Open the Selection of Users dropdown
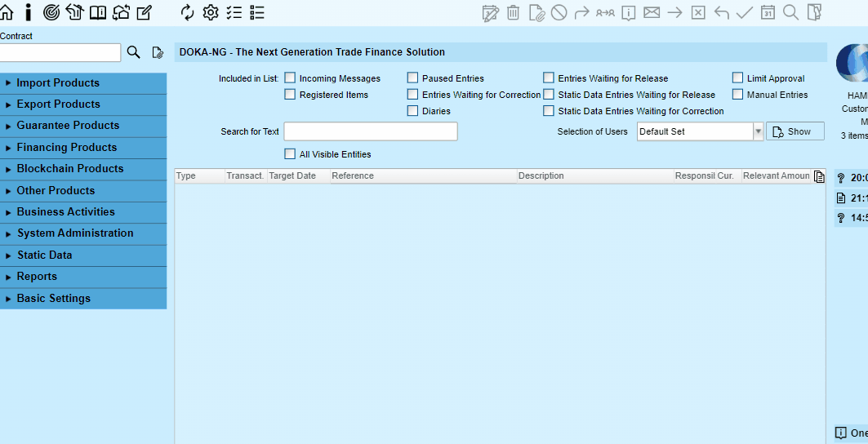 (x=701, y=131)
